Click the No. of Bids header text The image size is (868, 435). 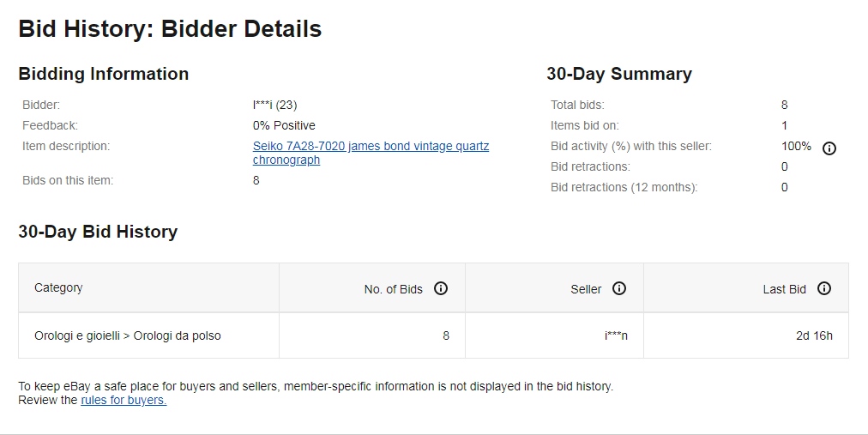[394, 289]
